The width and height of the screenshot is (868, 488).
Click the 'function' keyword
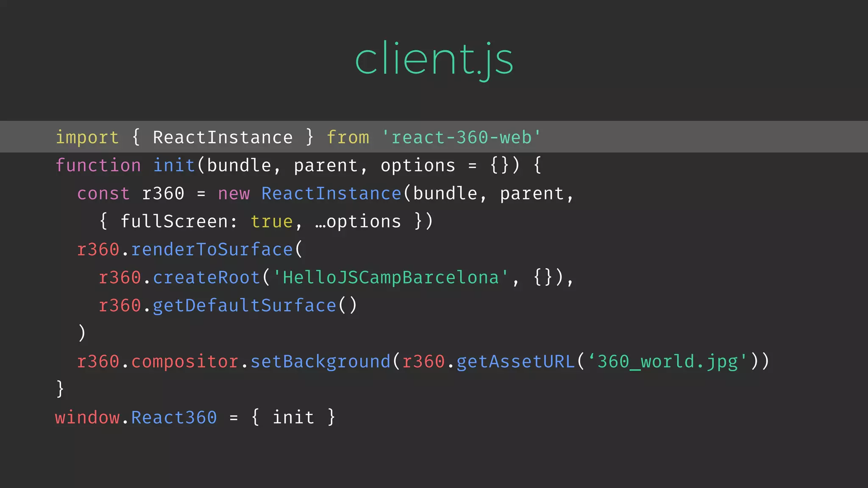(x=98, y=165)
